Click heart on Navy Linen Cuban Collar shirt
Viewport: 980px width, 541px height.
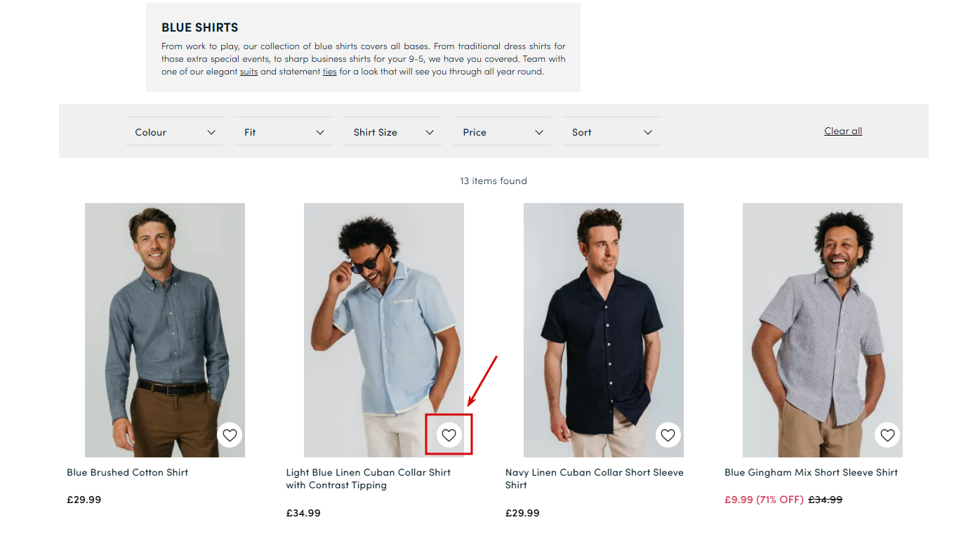[668, 436]
